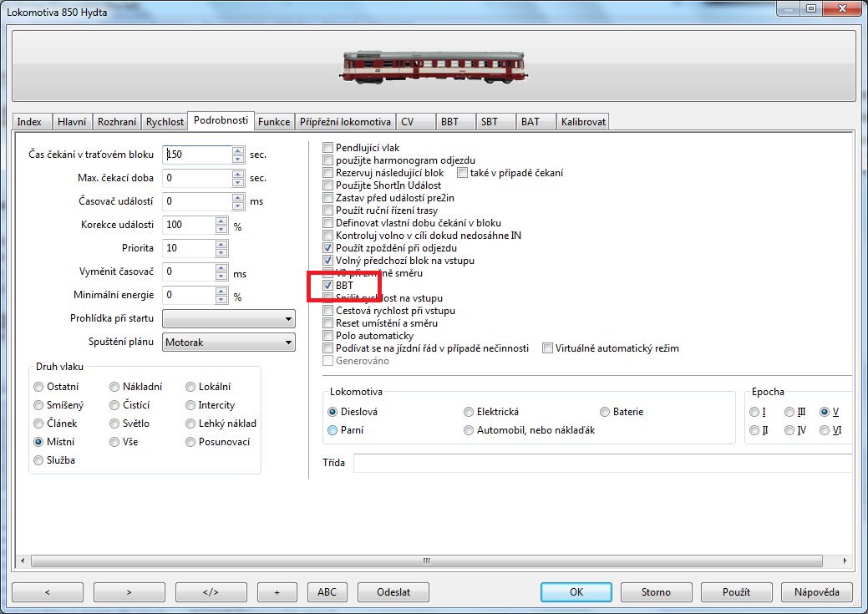Select the Parní locomotive radio button
The height and width of the screenshot is (614, 868).
click(332, 430)
